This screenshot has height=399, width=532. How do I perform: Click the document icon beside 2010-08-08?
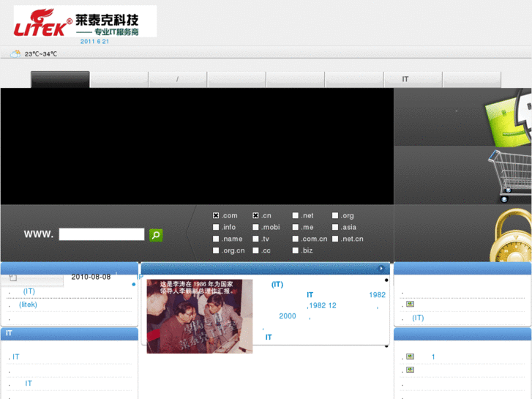pos(13,277)
